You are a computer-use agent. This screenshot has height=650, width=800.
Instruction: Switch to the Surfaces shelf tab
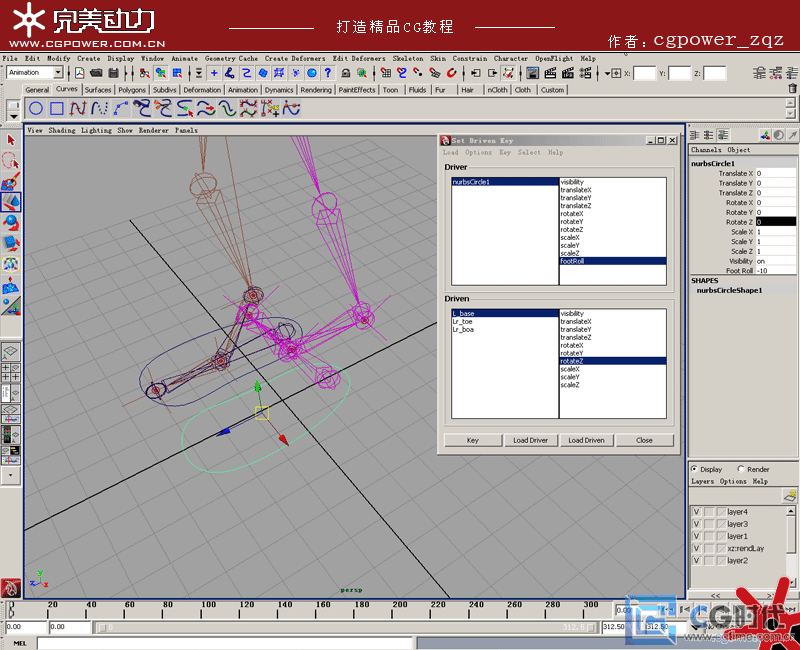click(98, 90)
